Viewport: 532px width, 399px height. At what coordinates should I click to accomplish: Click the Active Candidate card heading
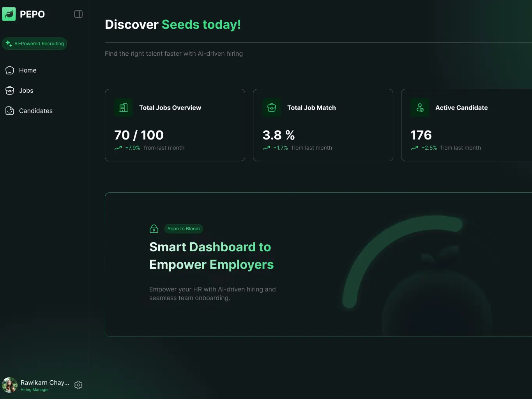click(461, 108)
